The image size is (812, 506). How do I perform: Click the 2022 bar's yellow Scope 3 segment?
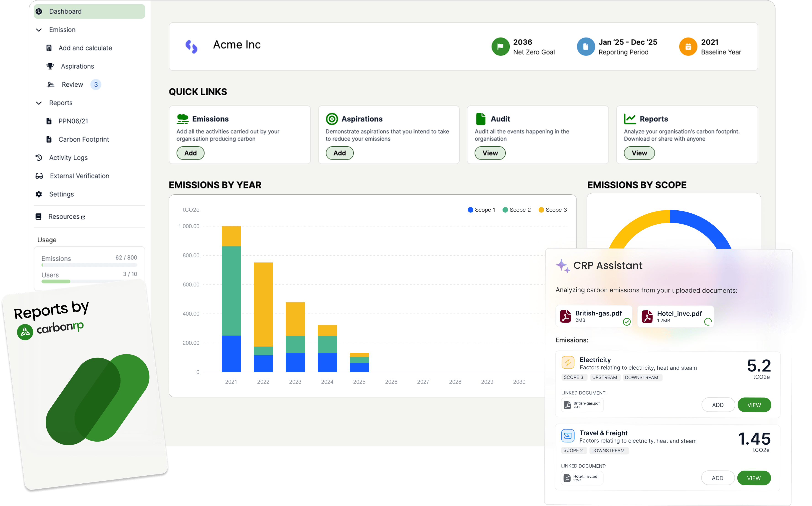click(x=263, y=304)
